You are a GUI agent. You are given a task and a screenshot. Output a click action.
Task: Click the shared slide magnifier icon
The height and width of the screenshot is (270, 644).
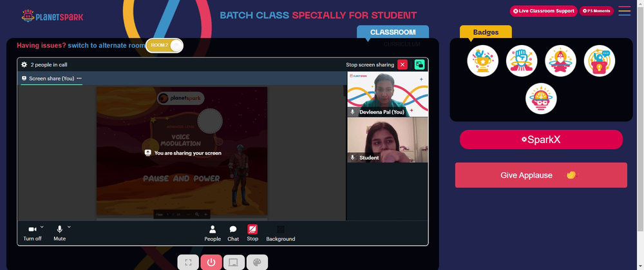197,215
